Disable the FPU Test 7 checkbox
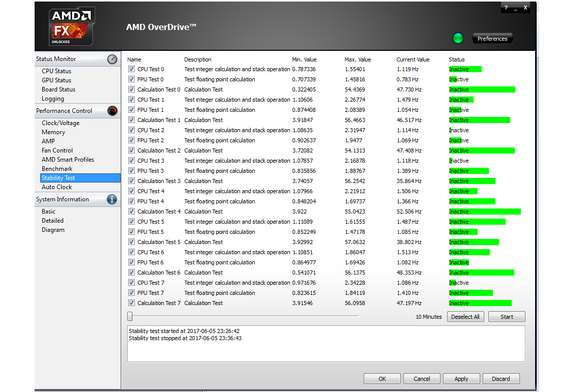The width and height of the screenshot is (586, 392). [131, 293]
